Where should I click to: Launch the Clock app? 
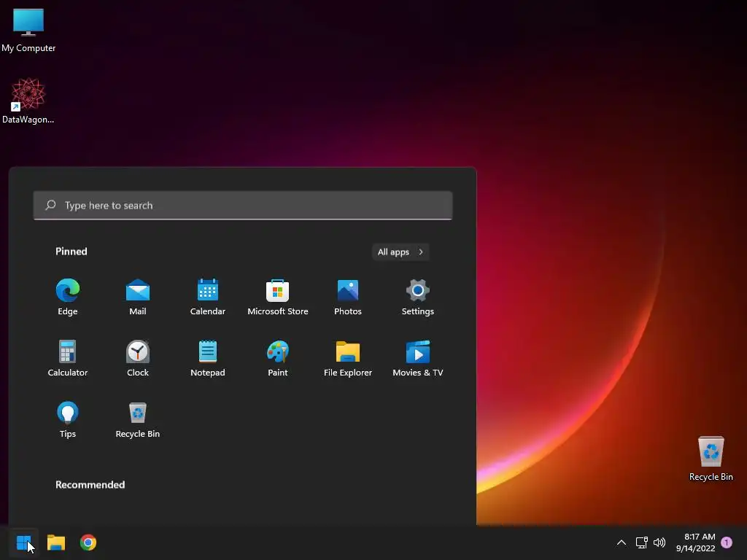click(x=138, y=359)
